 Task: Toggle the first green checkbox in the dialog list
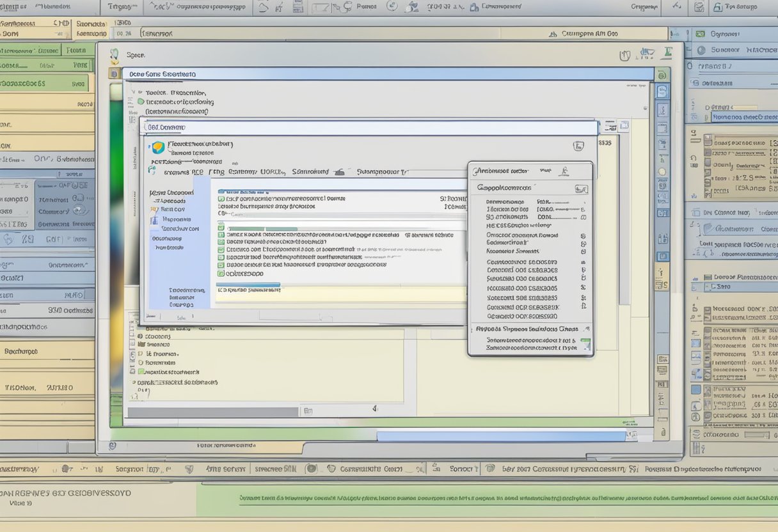tap(221, 199)
